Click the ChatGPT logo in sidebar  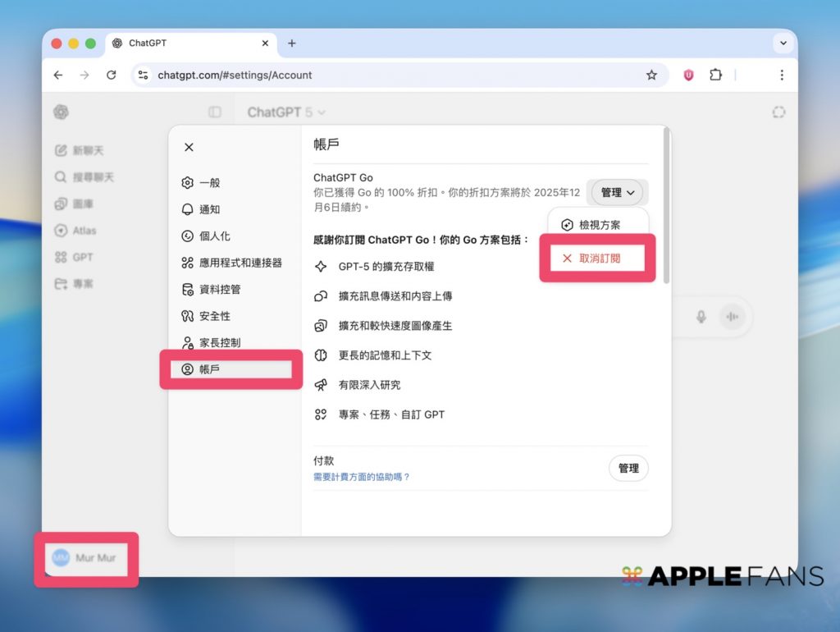click(x=61, y=112)
